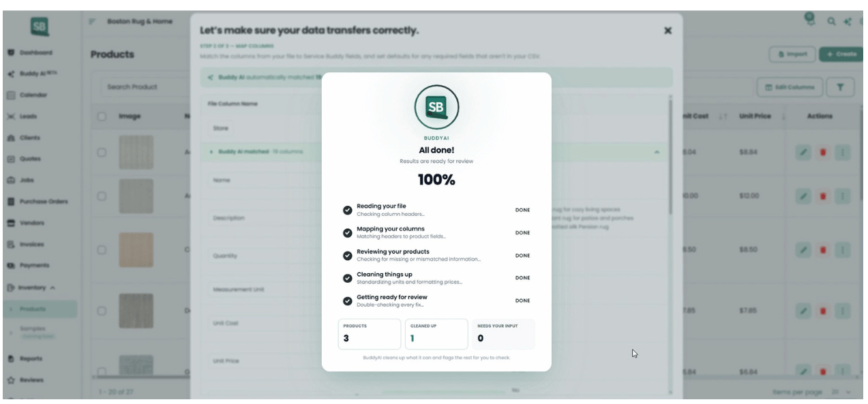Image resolution: width=868 pixels, height=404 pixels.
Task: Check the box for the $8.50 product row
Action: [x=101, y=250]
